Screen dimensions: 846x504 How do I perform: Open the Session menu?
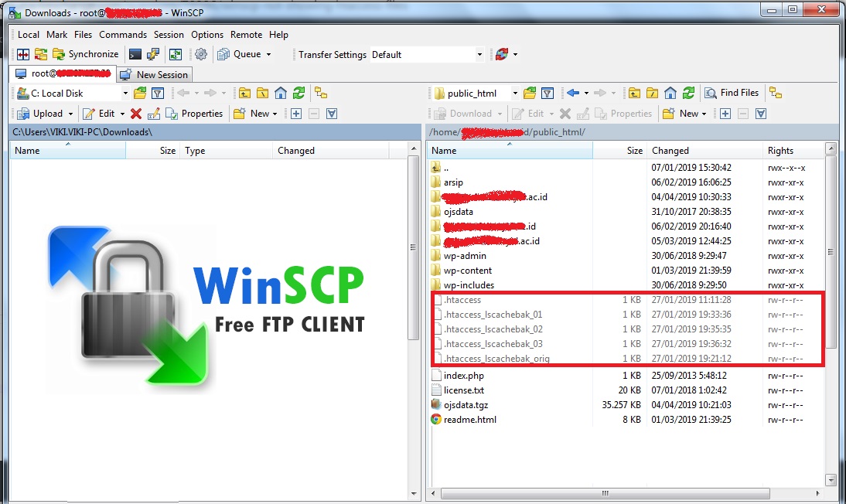pyautogui.click(x=169, y=35)
